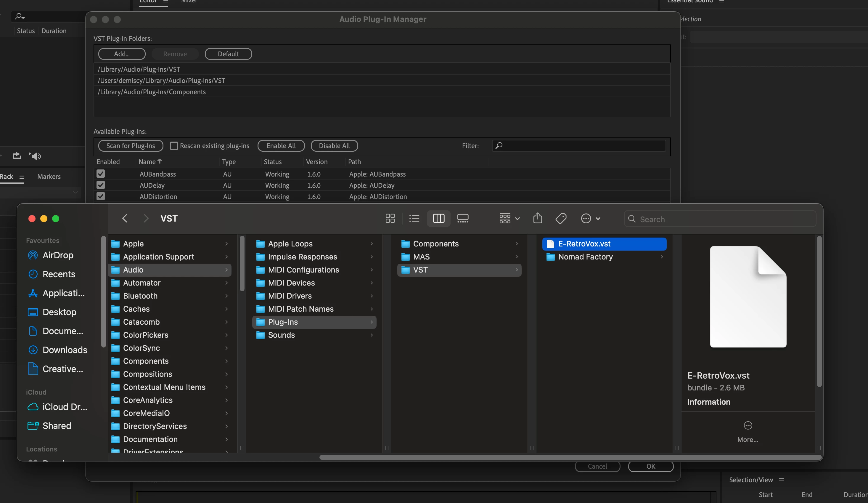The width and height of the screenshot is (868, 503).
Task: Disable the AUDistortion plug-in checkbox
Action: pos(101,196)
